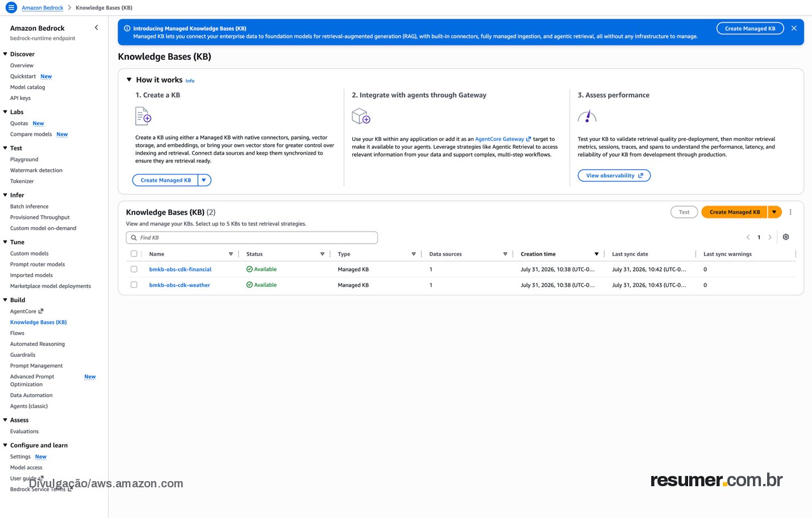Open the How it works Info link
This screenshot has width=812, height=518.
pos(190,81)
